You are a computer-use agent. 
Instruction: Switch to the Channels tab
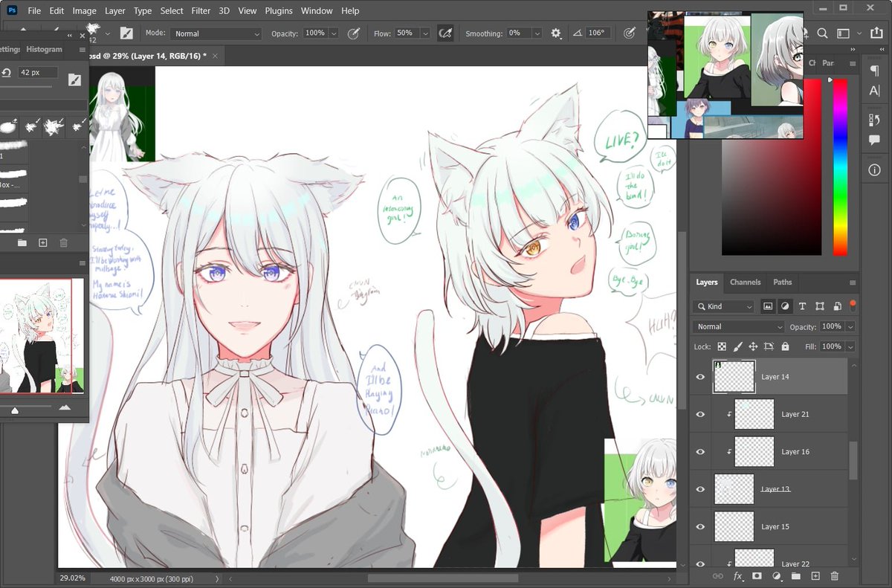click(745, 282)
